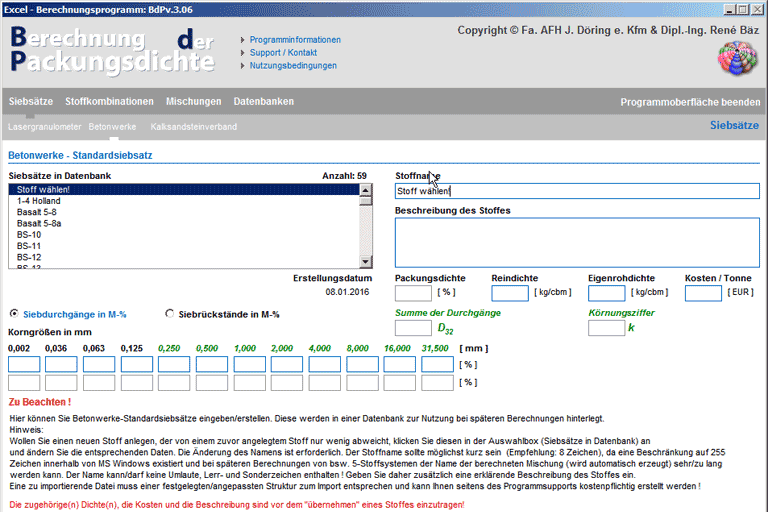
Task: Click percent input under 2,000 mm
Action: click(x=287, y=365)
